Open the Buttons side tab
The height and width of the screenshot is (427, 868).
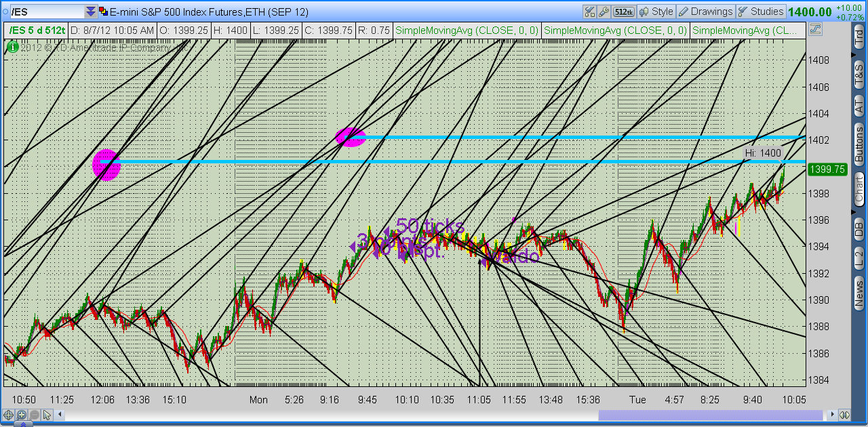[x=859, y=144]
